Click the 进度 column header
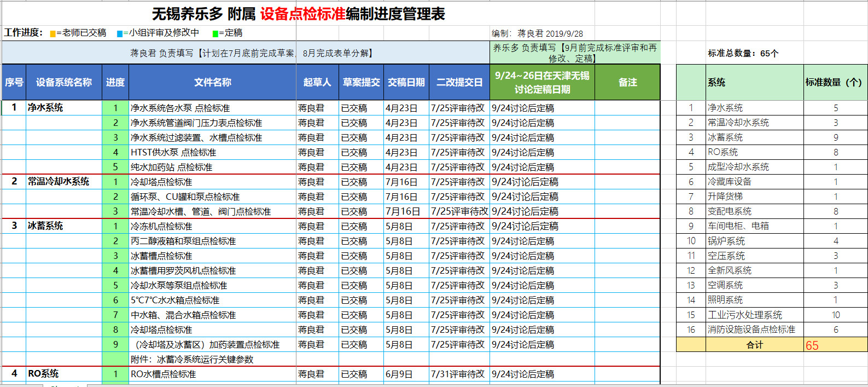The height and width of the screenshot is (387, 868). click(x=115, y=82)
